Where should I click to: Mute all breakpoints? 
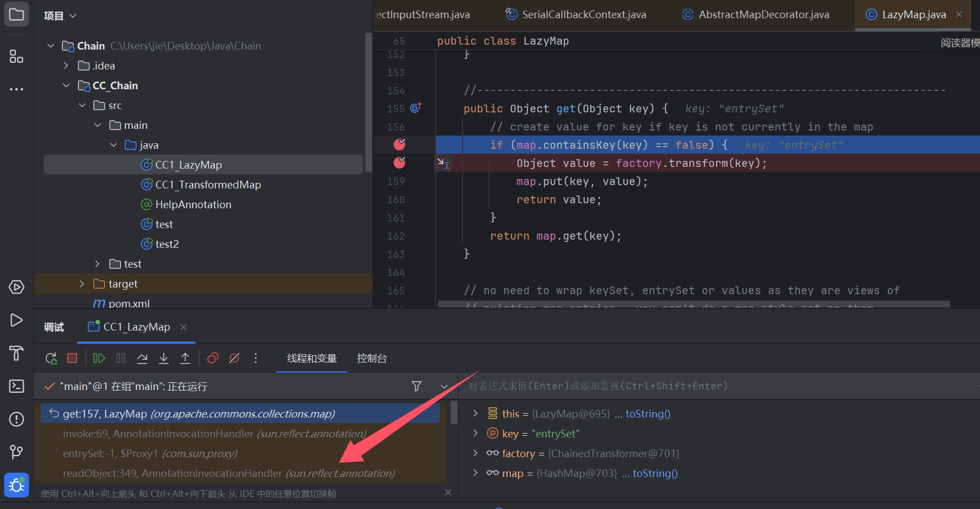(234, 359)
